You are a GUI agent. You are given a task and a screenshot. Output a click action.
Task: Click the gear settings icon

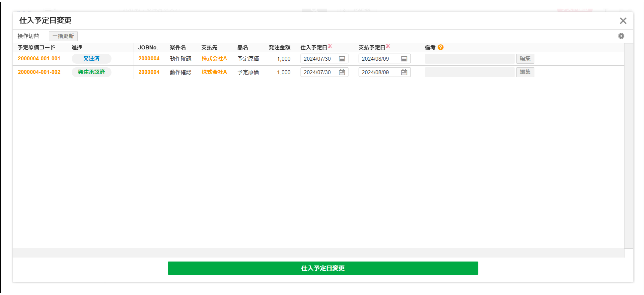point(621,36)
